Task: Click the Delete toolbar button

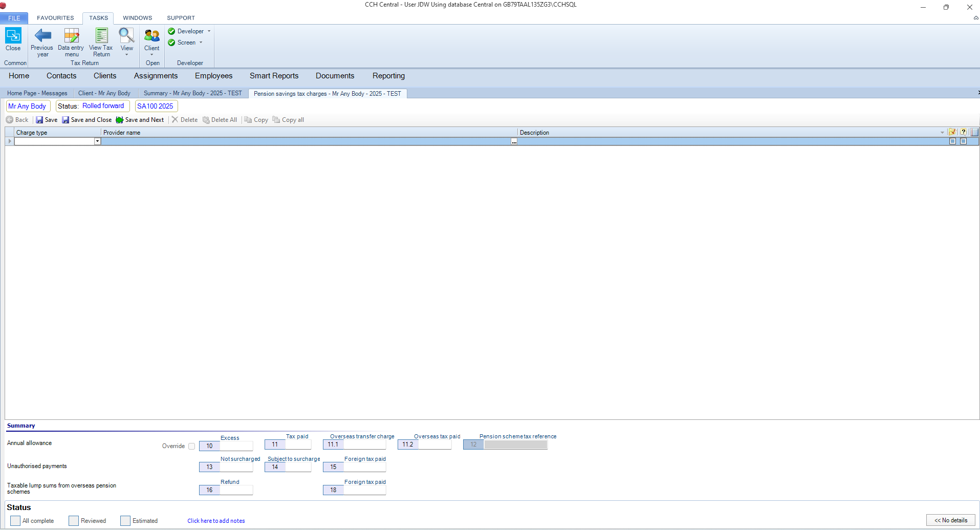Action: [185, 120]
